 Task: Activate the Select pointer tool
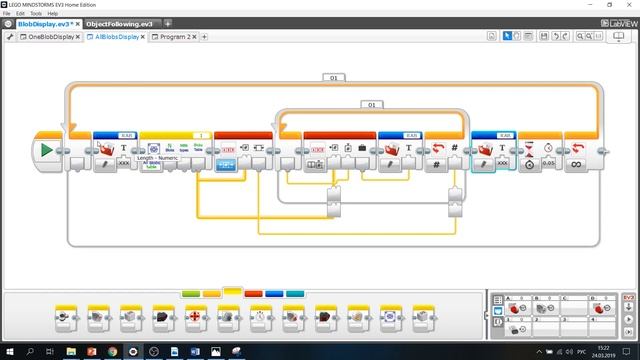(x=507, y=36)
